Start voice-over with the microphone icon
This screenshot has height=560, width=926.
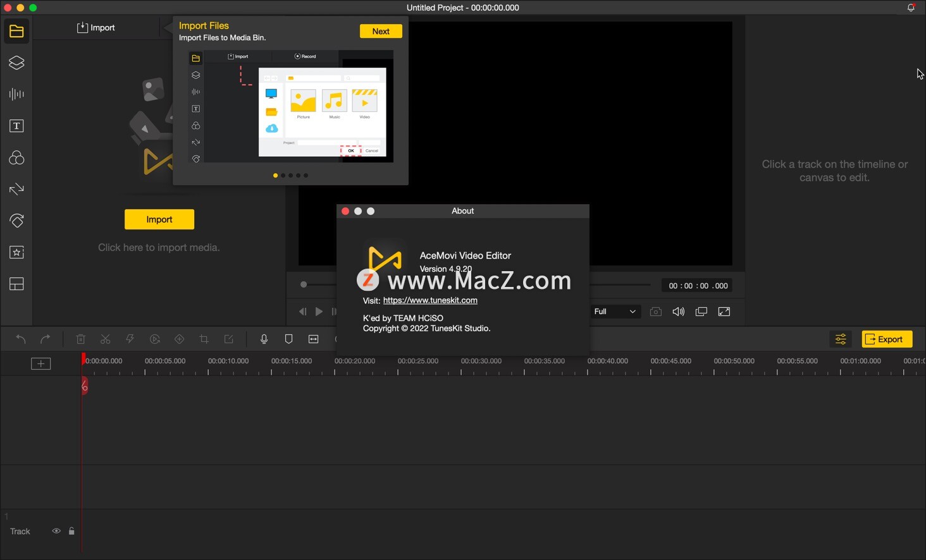(x=264, y=339)
